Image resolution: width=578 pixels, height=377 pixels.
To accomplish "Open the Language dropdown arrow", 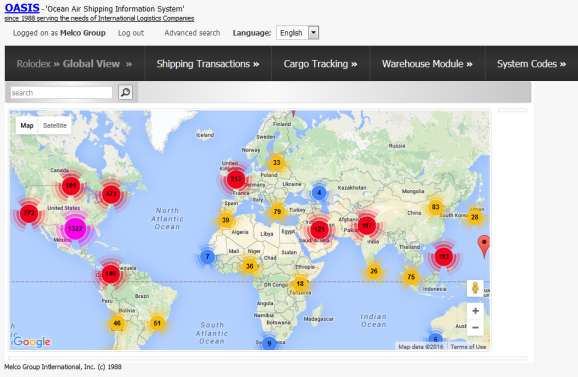I will [313, 33].
